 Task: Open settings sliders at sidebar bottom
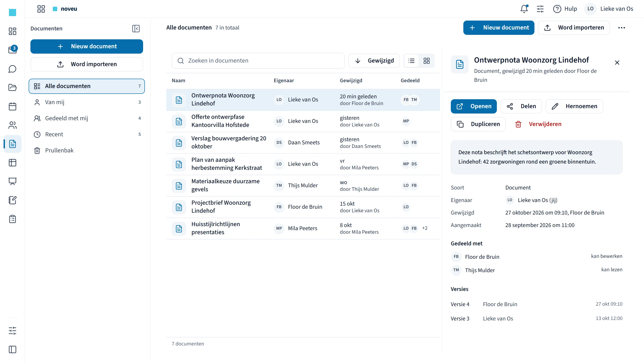(x=13, y=330)
